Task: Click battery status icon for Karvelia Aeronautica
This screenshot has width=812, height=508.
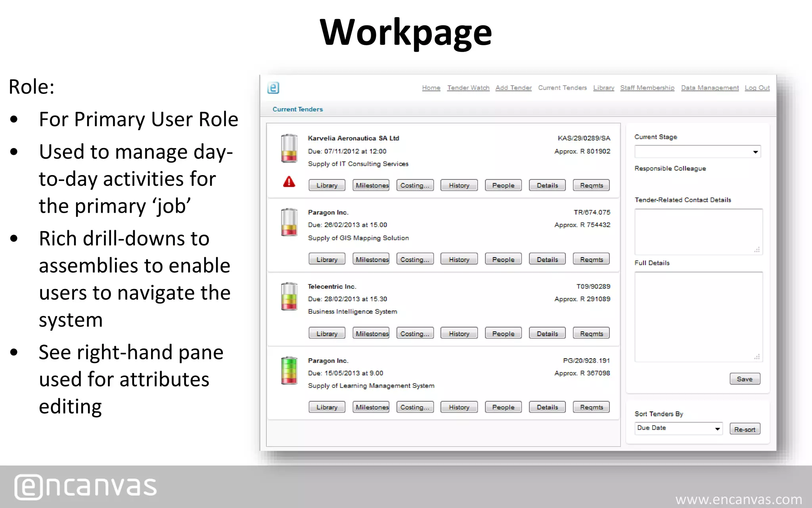Action: click(289, 148)
